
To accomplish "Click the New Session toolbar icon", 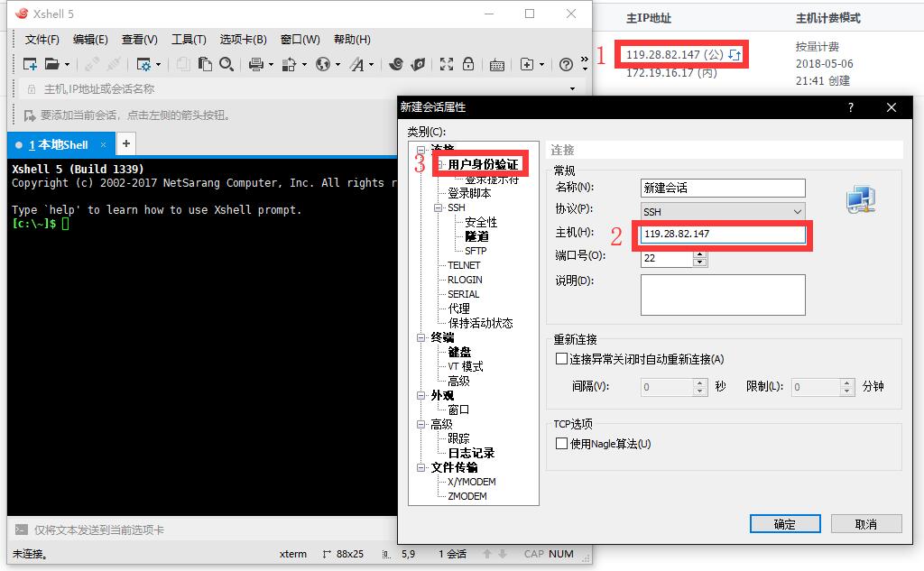I will (30, 64).
